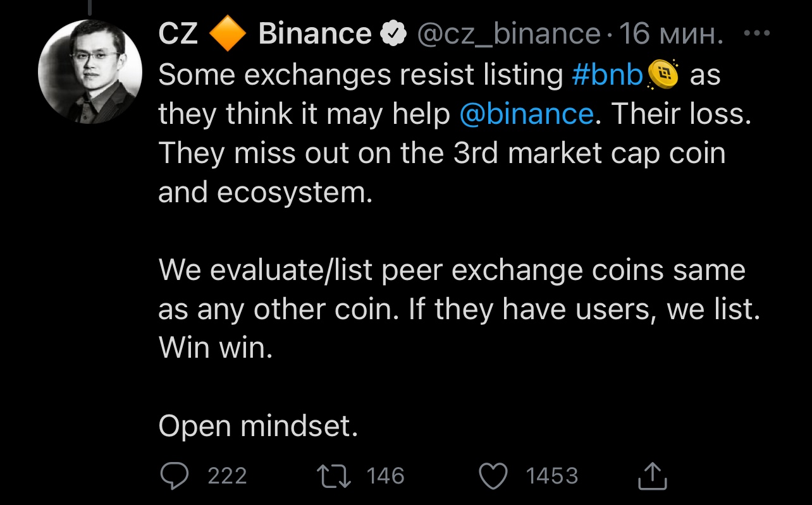Image resolution: width=812 pixels, height=505 pixels.
Task: Click the verified badge beside Binance
Action: click(392, 34)
